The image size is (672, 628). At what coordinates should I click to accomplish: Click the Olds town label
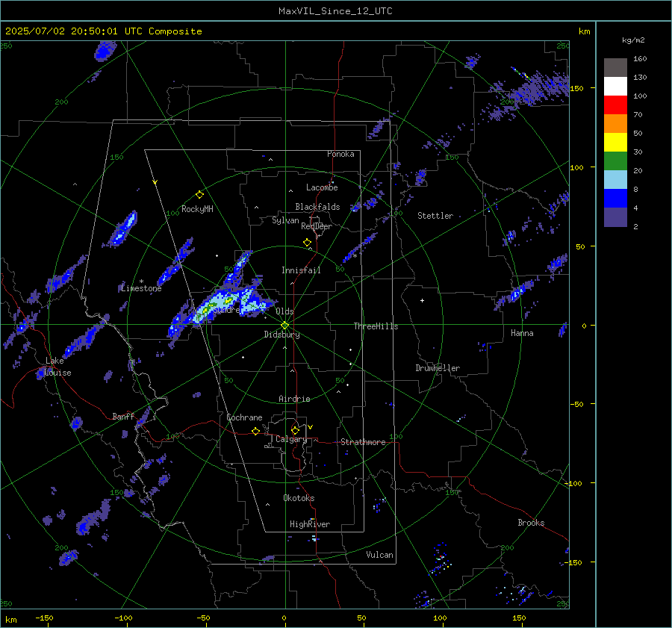point(284,311)
